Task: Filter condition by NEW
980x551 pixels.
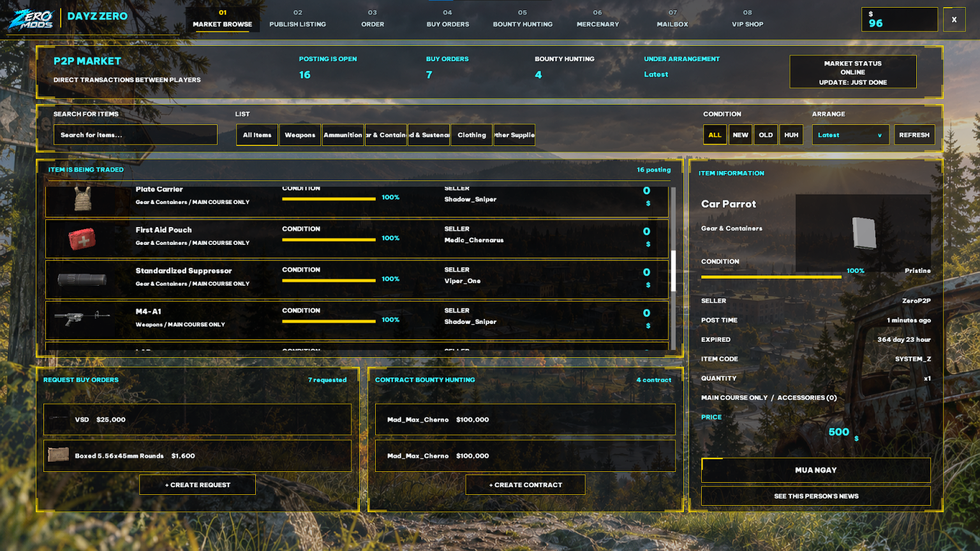Action: point(740,135)
